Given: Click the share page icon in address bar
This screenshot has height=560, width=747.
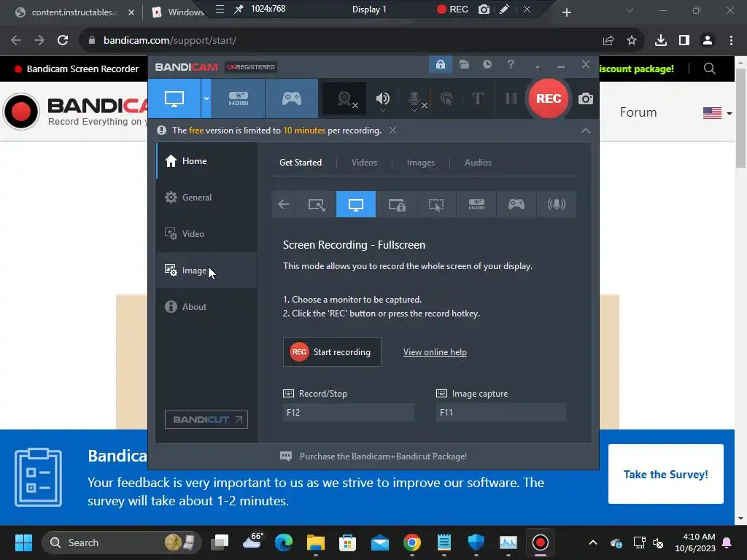Looking at the screenshot, I should pos(608,41).
